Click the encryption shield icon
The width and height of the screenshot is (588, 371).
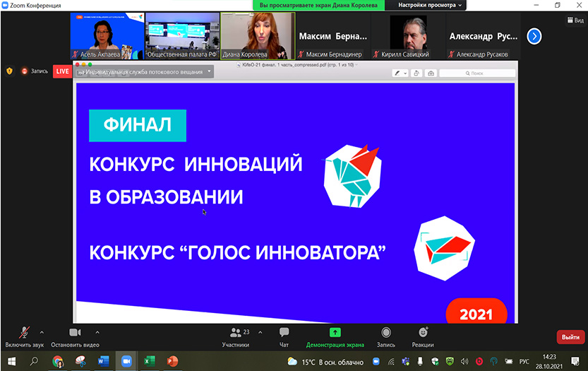click(x=10, y=71)
